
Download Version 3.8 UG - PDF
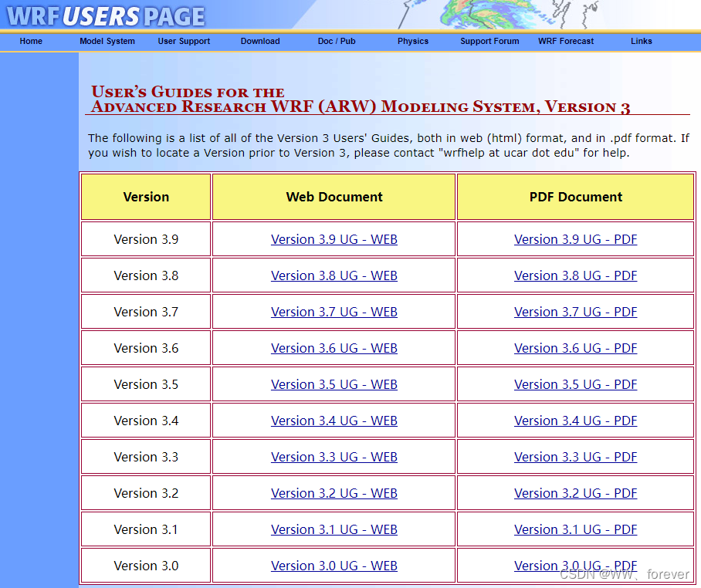(x=575, y=275)
